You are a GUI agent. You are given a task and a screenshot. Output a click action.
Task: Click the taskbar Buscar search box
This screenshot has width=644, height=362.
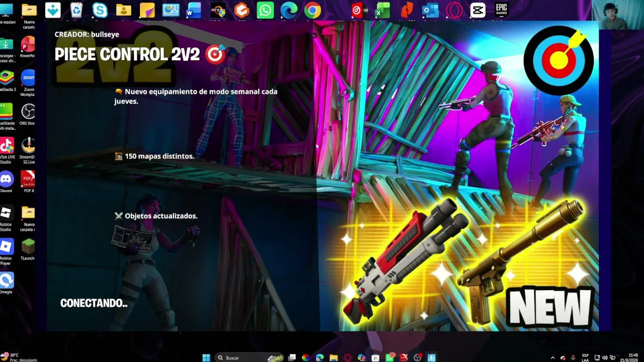click(x=250, y=358)
